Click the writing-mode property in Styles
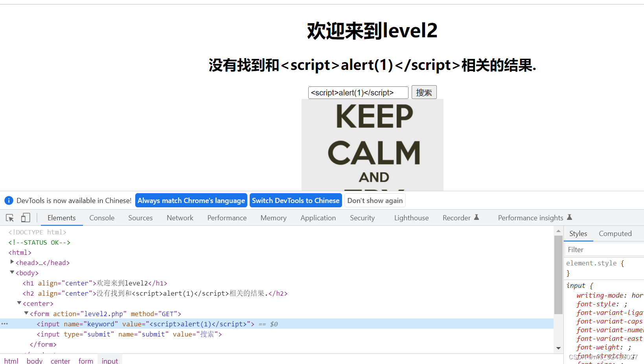The width and height of the screenshot is (644, 364). (x=600, y=295)
